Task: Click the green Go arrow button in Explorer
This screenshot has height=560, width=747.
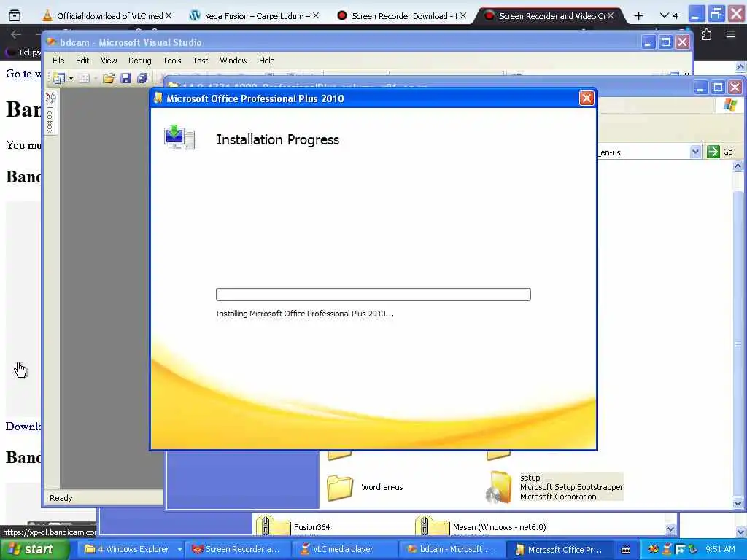Action: coord(713,152)
